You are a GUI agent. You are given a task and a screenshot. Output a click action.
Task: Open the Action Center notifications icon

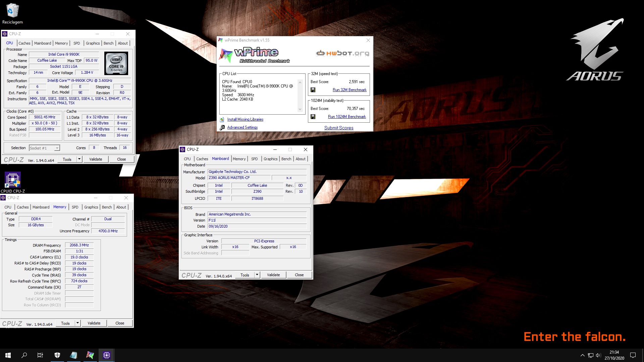click(633, 355)
